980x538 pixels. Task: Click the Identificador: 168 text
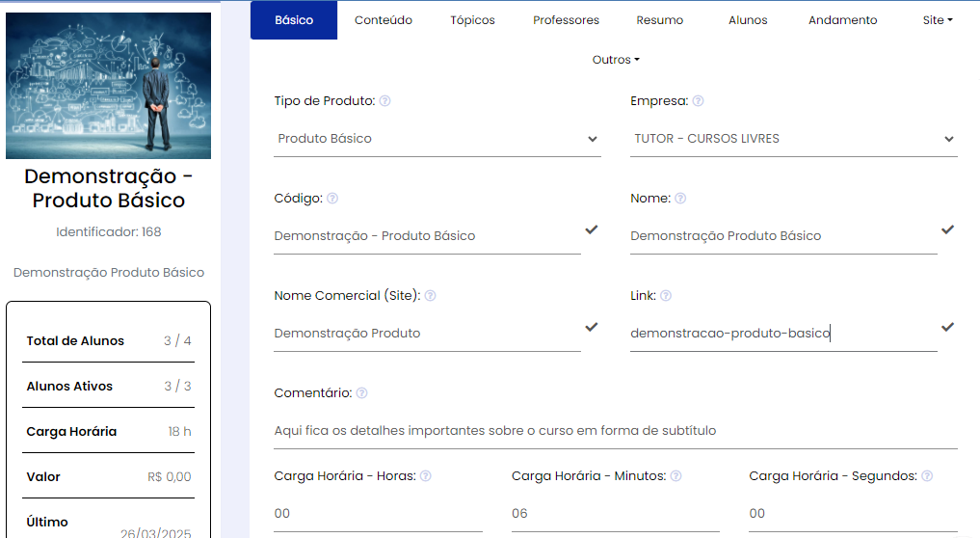point(108,232)
